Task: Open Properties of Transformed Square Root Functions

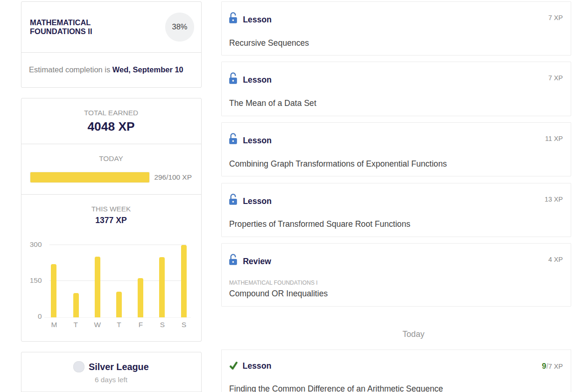Action: [320, 224]
